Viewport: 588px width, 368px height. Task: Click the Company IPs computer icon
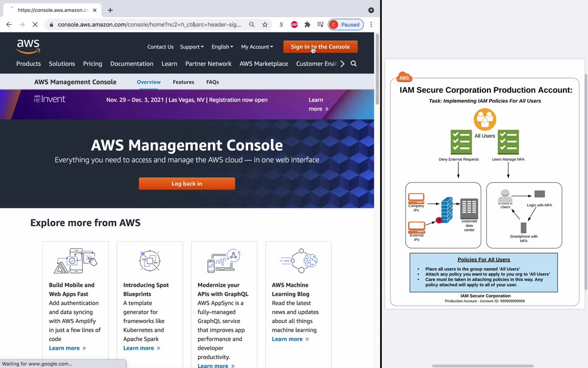(416, 198)
